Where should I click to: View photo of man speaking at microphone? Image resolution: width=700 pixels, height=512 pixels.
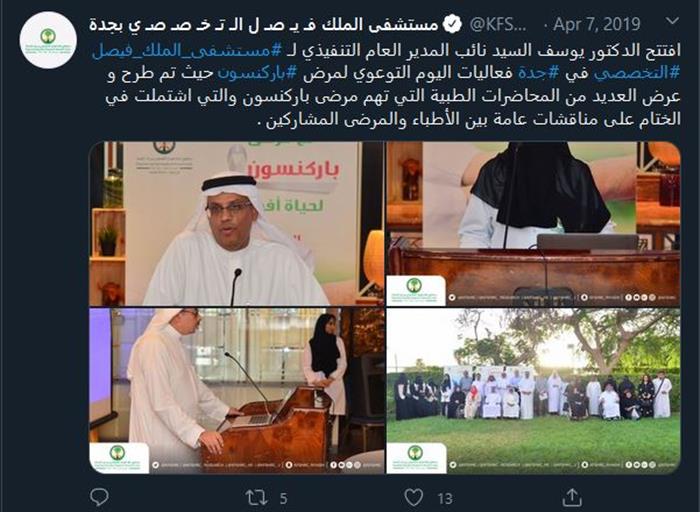coord(236,224)
